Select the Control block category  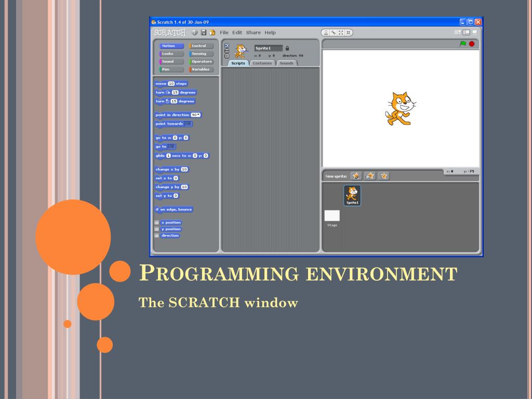(x=201, y=46)
